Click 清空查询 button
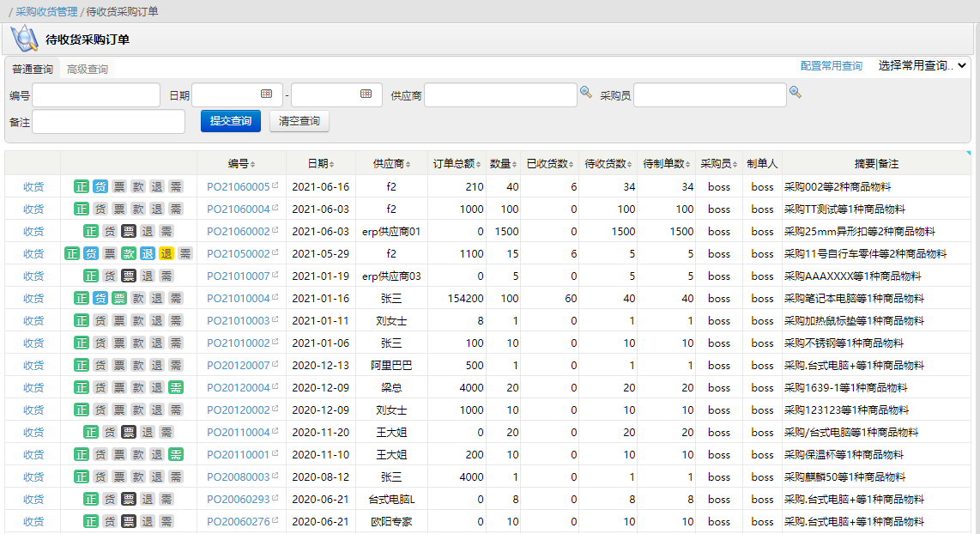The height and width of the screenshot is (534, 980). pyautogui.click(x=299, y=121)
